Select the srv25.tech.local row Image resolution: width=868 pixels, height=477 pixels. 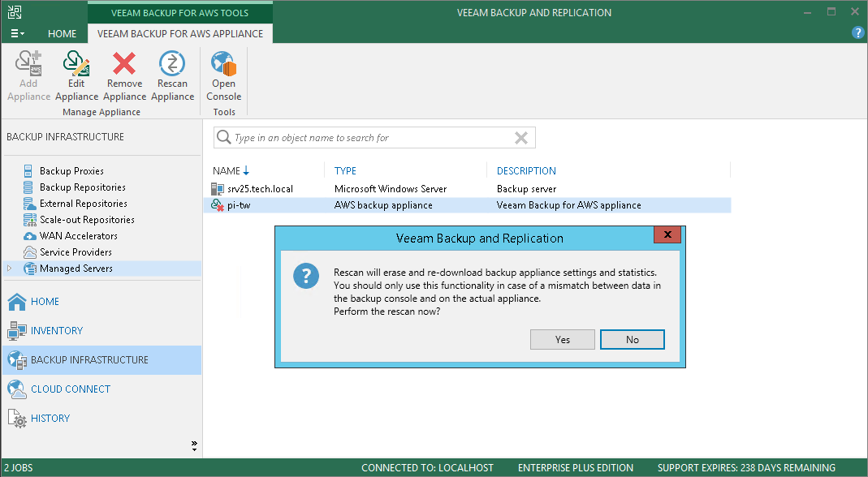(x=467, y=189)
